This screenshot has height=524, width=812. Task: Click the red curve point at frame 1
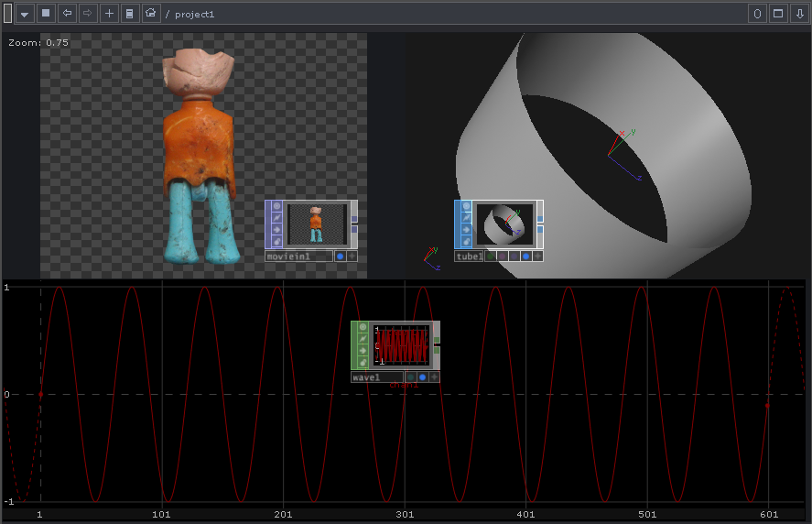(41, 395)
